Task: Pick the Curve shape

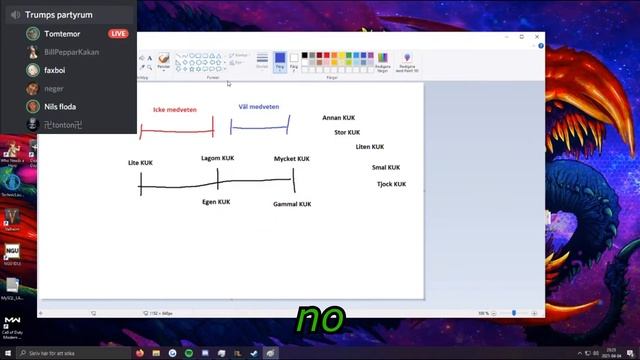Action: [185, 56]
